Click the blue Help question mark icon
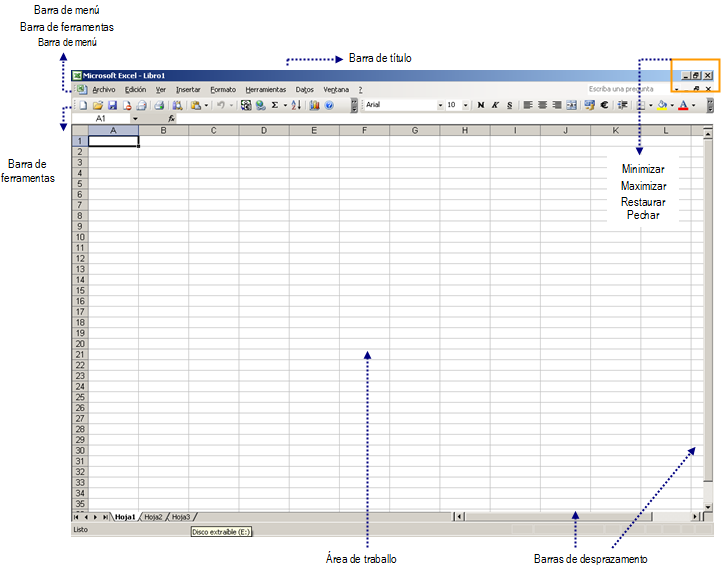Screen dimensions: 724x568 tap(329, 104)
